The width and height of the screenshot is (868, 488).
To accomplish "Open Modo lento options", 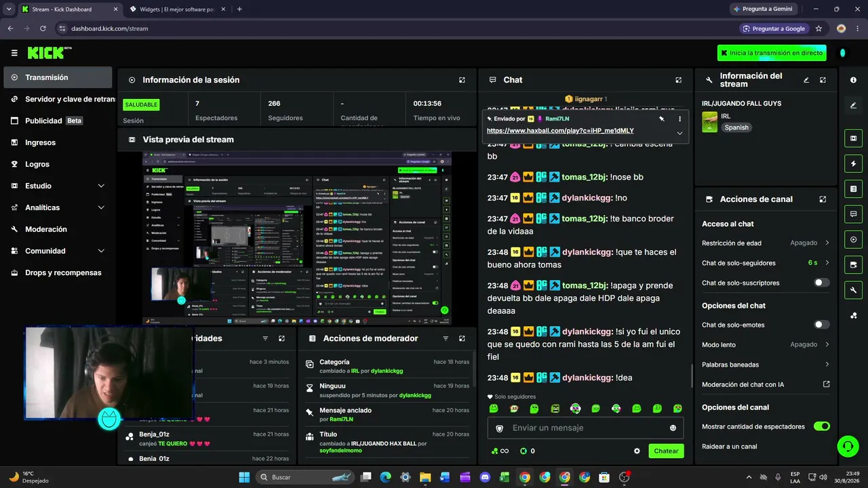I will tap(766, 344).
